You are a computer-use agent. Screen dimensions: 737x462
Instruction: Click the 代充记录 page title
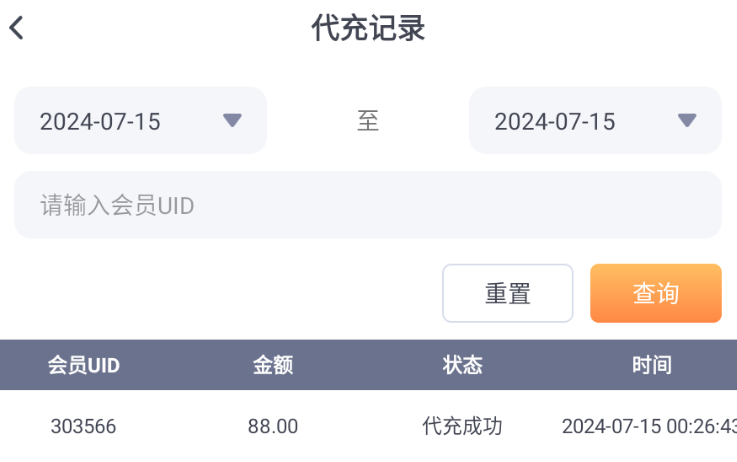[x=368, y=28]
